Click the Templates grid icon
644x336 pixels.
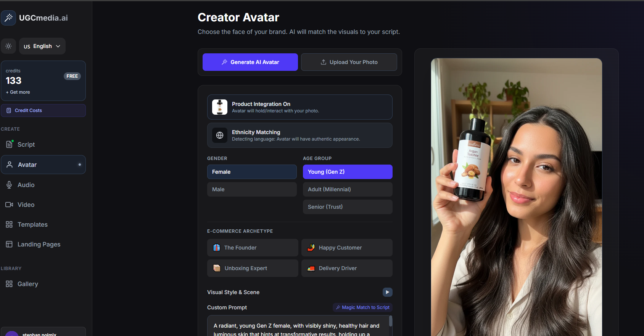pyautogui.click(x=9, y=224)
